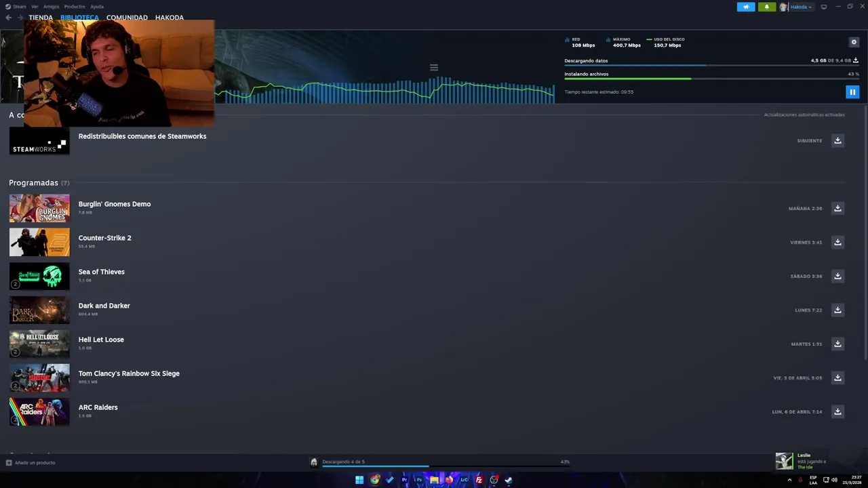The height and width of the screenshot is (488, 868).
Task: Click the VIE, 3 DE ABRIL 5:05 time
Action: click(x=797, y=378)
